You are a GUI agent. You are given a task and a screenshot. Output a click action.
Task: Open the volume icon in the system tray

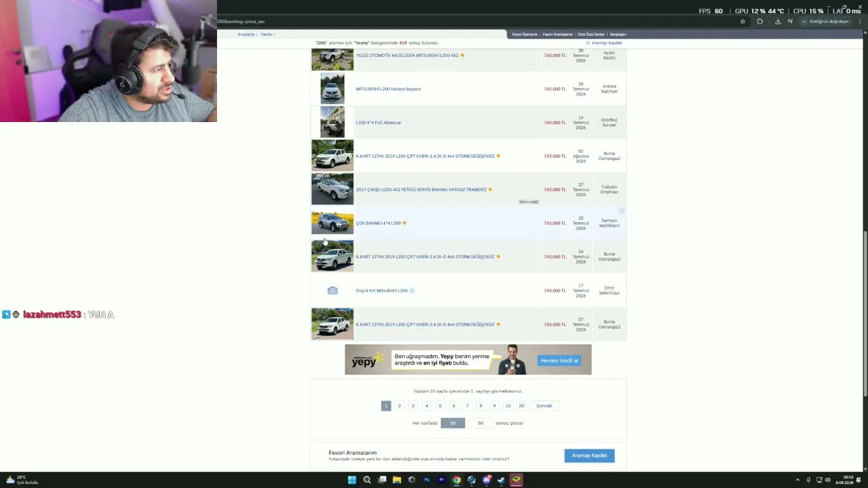[x=827, y=480]
